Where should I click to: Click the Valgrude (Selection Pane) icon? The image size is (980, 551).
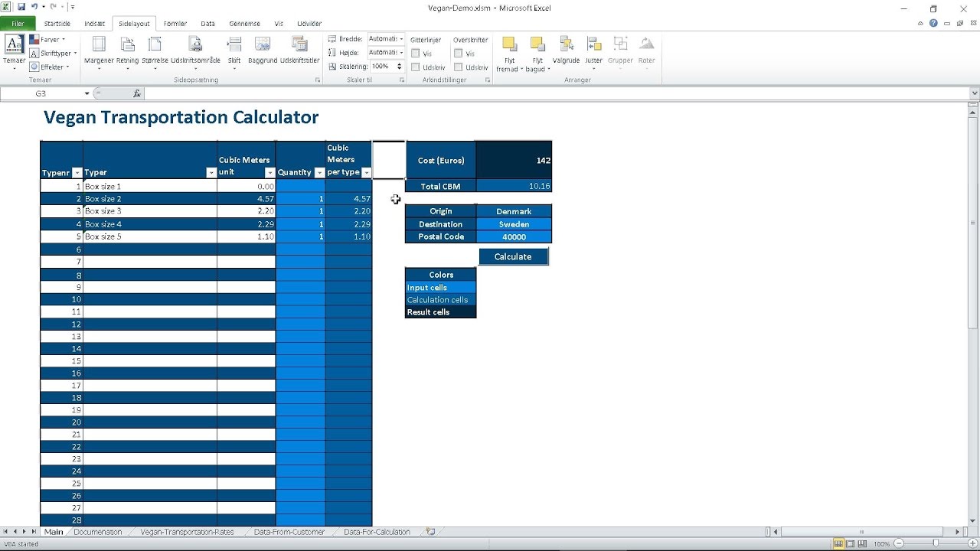[566, 47]
